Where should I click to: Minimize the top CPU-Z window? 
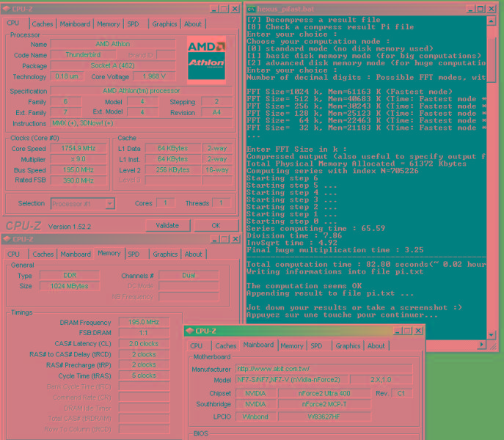click(213, 9)
